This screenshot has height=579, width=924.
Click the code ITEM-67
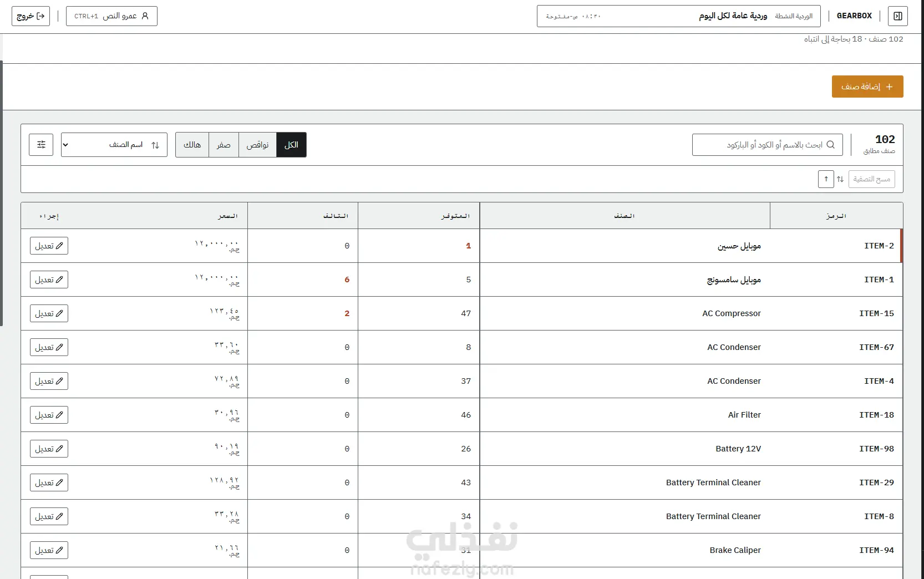(x=876, y=347)
